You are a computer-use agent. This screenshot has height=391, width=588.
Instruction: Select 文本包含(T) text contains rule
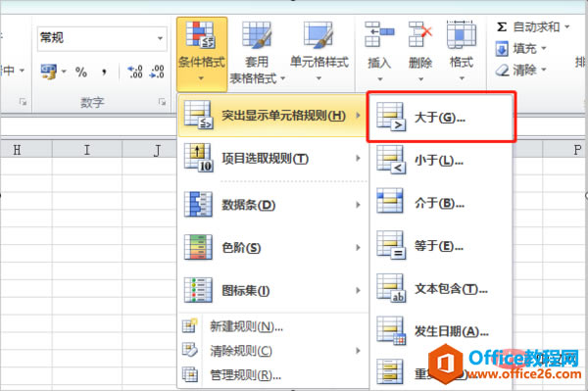point(441,289)
